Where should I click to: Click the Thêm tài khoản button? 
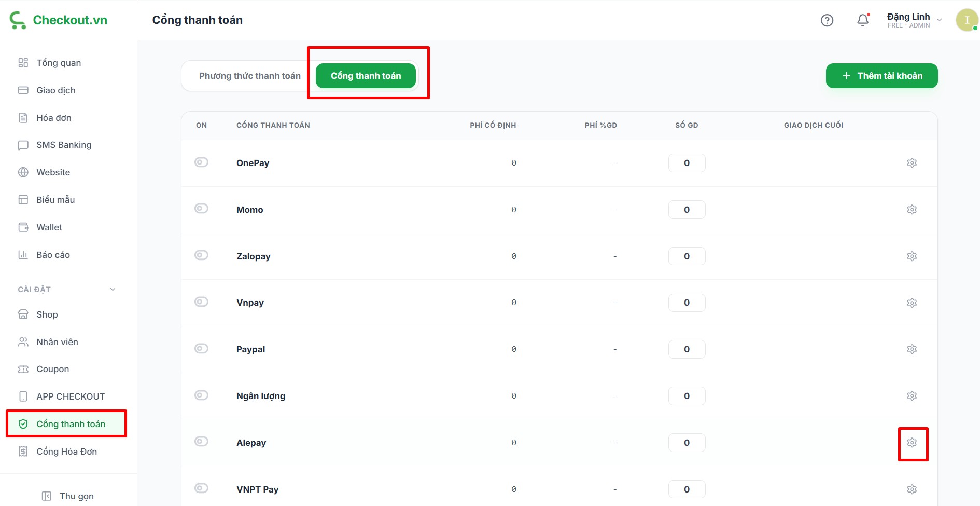881,76
